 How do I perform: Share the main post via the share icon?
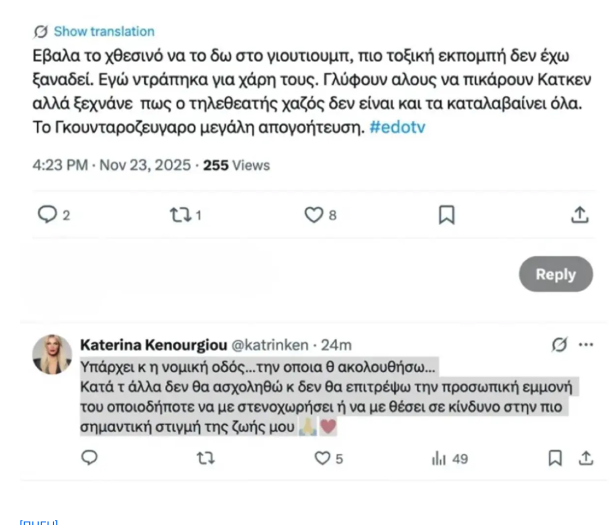tap(579, 214)
